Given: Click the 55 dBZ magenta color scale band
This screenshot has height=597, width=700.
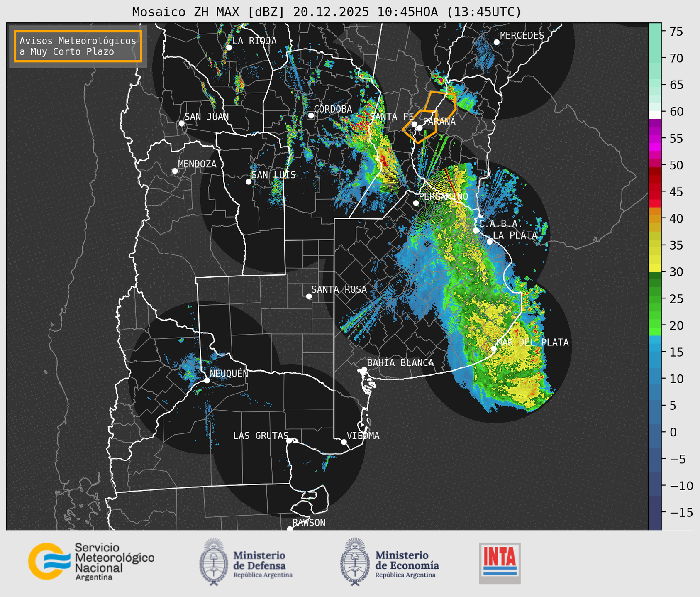Looking at the screenshot, I should point(655,139).
